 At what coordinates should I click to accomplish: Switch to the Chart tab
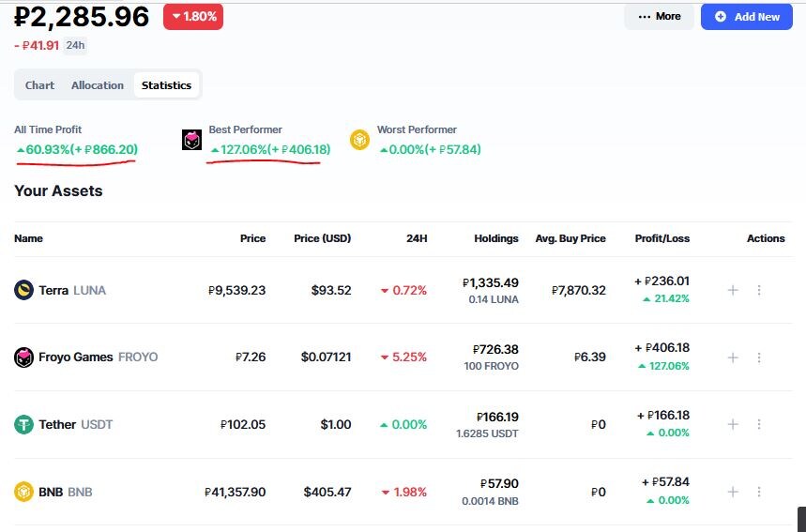pos(39,85)
